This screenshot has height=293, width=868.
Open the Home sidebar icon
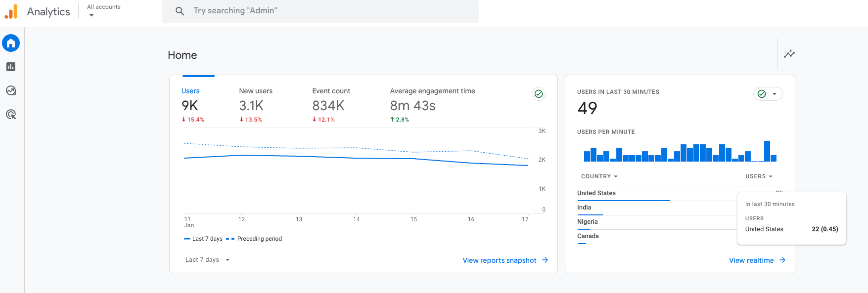(11, 43)
